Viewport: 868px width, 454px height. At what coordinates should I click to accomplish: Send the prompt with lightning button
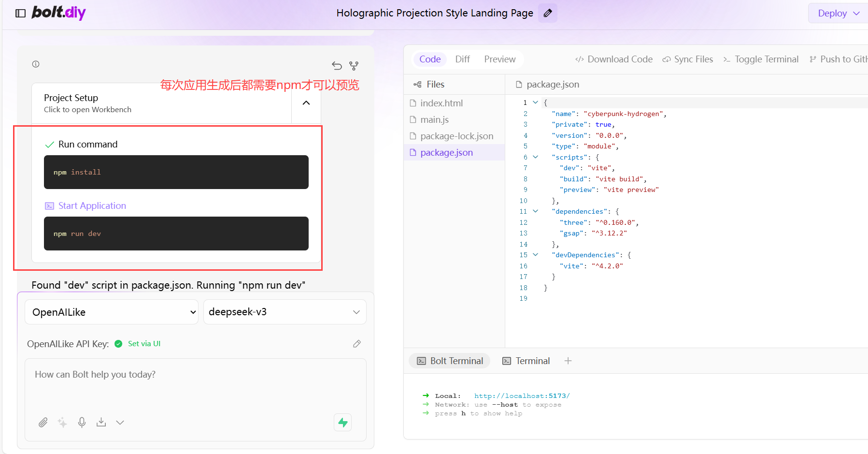[343, 423]
